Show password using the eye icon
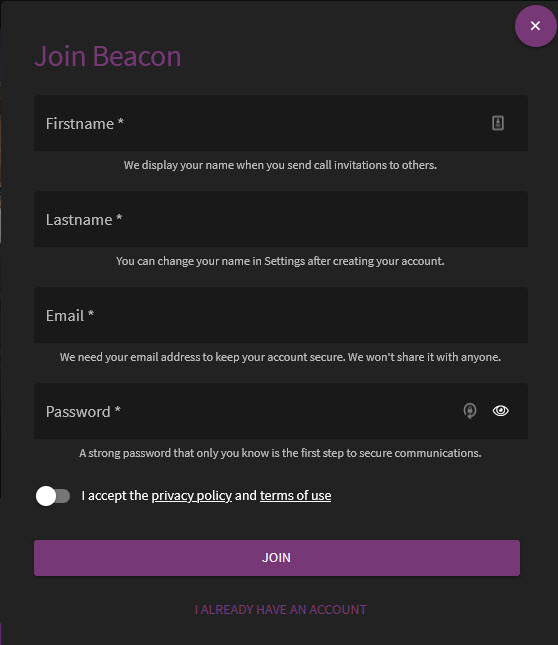 coord(500,411)
